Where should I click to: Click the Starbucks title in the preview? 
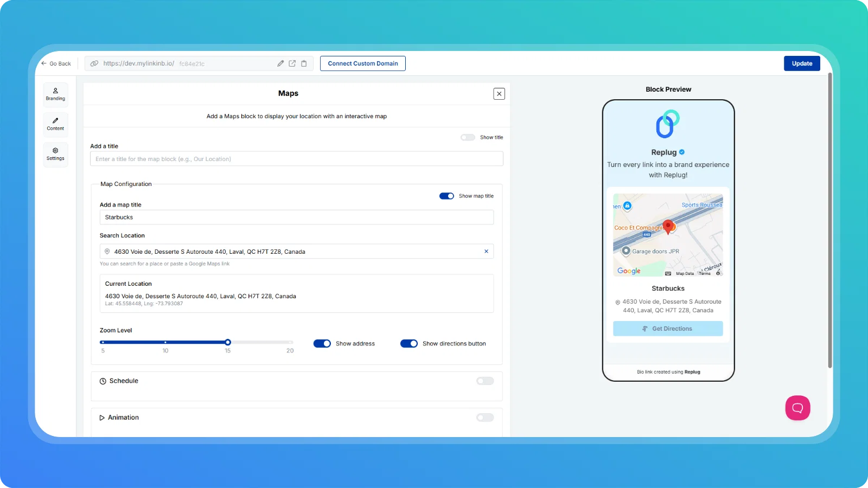pos(668,288)
